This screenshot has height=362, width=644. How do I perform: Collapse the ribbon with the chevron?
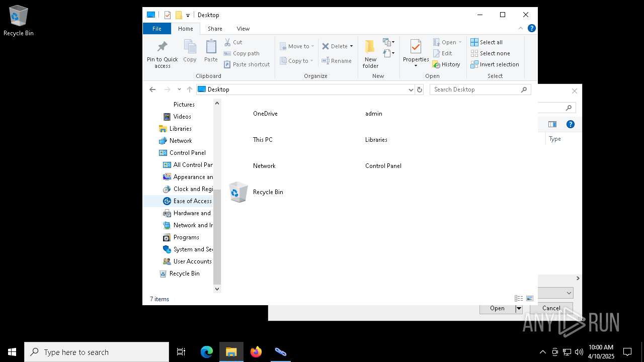(x=521, y=28)
